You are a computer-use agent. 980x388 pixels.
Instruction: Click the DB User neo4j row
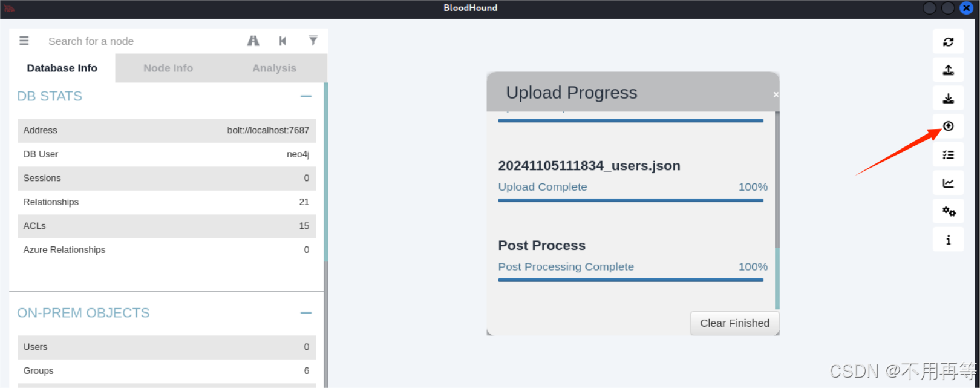coord(166,154)
